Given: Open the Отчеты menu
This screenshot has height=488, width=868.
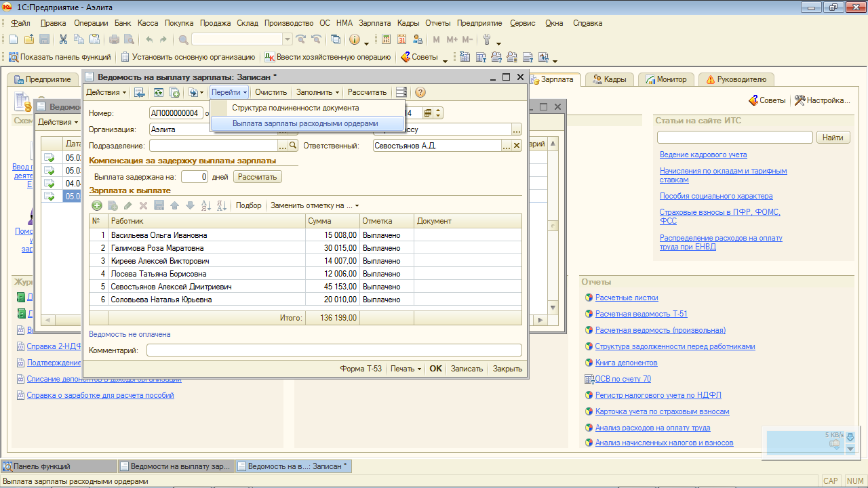Looking at the screenshot, I should (x=438, y=23).
